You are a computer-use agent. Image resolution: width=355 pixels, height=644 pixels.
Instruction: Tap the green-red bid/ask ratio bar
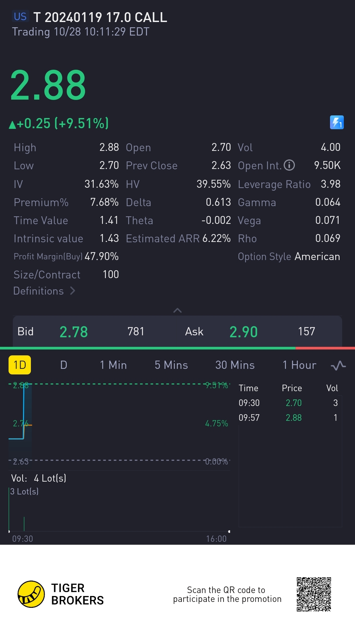click(x=177, y=348)
